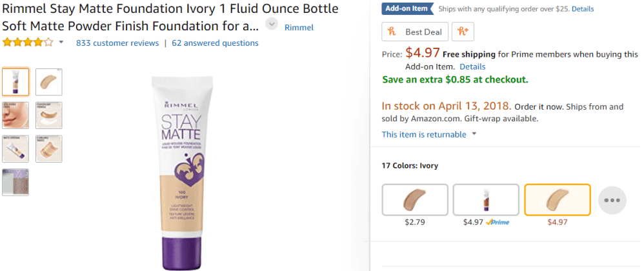Select the tube swatch with Prime

[485, 199]
